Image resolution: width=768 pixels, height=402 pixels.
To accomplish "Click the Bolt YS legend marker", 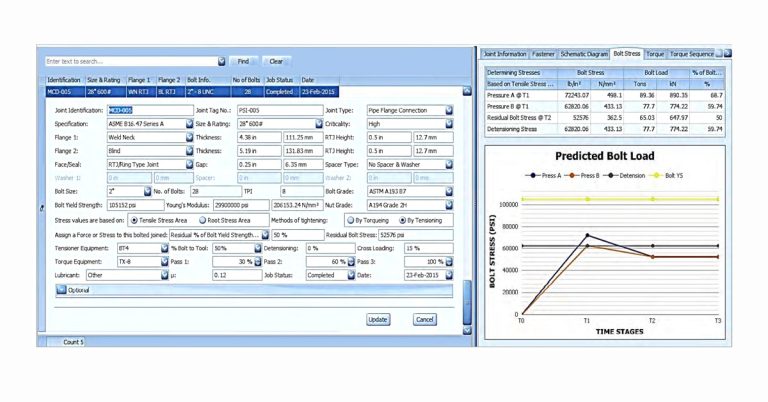I will pos(656,175).
